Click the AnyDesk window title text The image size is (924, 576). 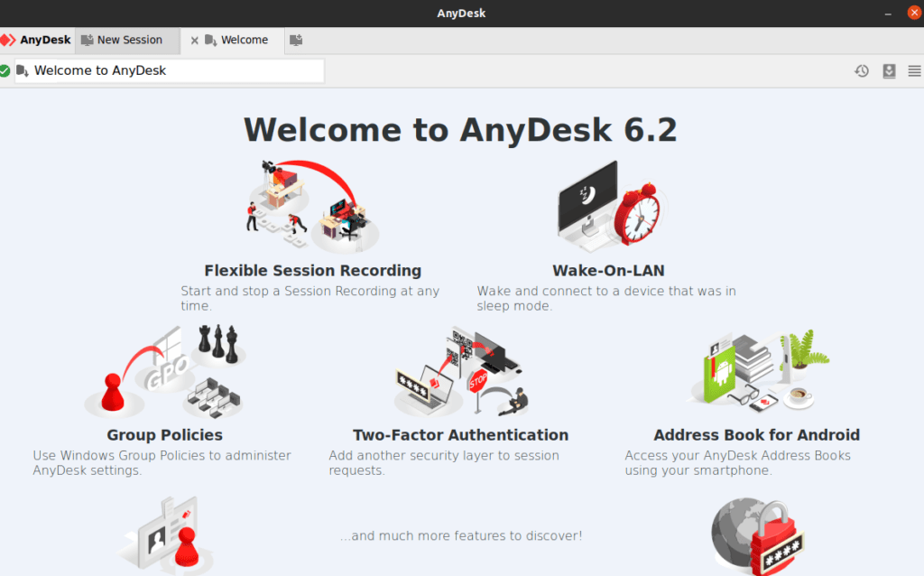click(x=461, y=13)
